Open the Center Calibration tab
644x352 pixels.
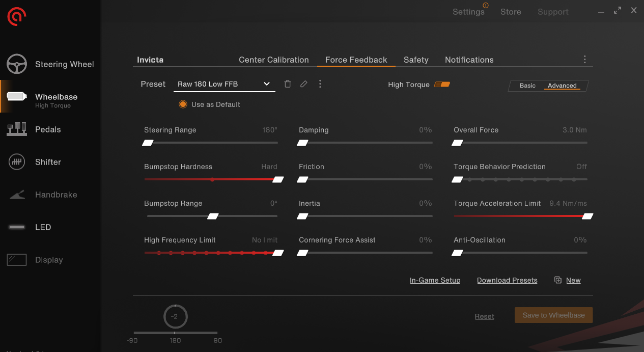coord(274,60)
